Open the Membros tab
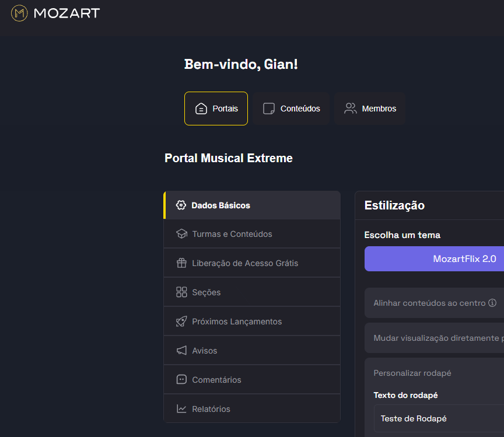 [x=370, y=109]
